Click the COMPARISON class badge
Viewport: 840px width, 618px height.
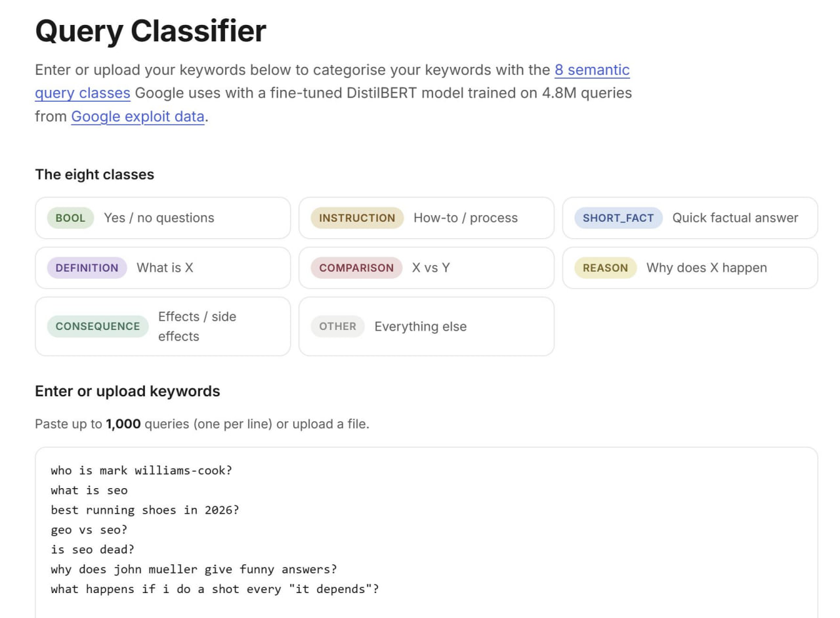click(x=356, y=268)
